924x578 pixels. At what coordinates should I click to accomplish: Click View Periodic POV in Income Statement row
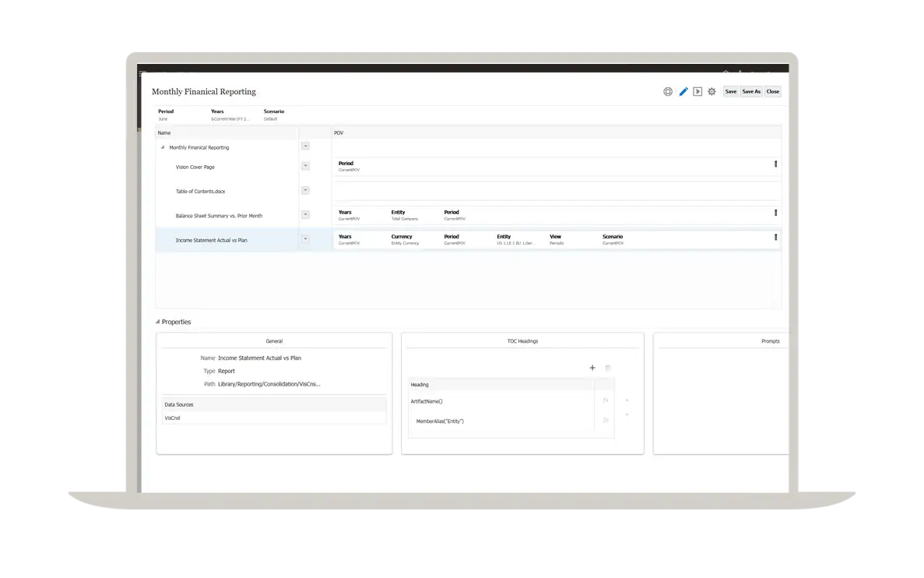(557, 239)
